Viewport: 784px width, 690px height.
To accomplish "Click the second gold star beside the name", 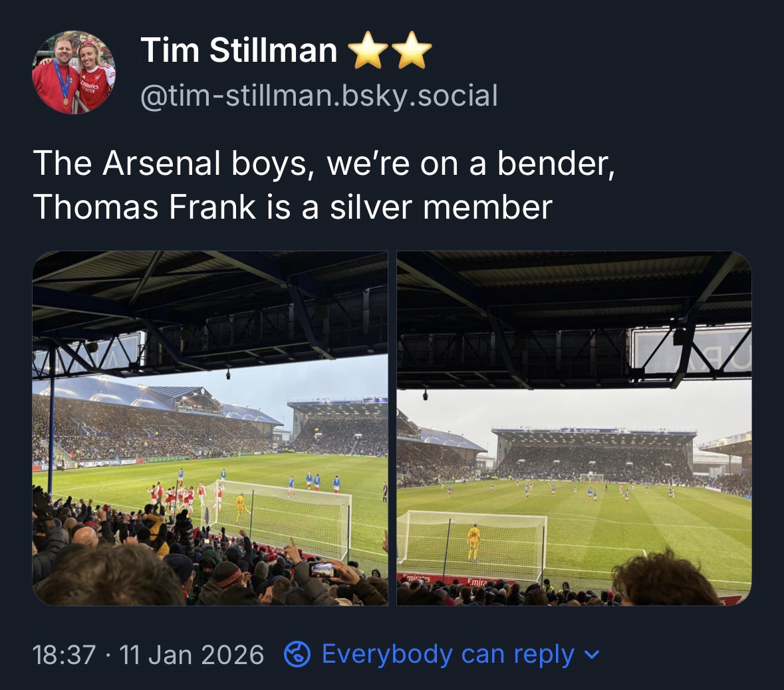I will [414, 52].
